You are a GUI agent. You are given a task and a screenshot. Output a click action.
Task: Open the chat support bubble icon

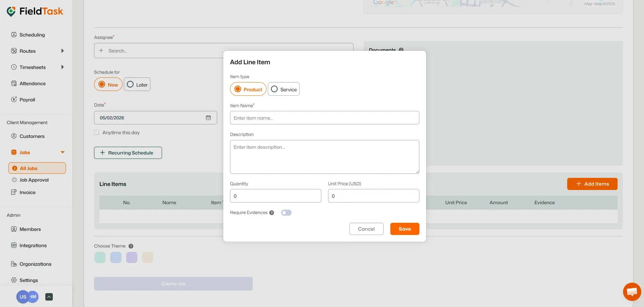tap(631, 291)
